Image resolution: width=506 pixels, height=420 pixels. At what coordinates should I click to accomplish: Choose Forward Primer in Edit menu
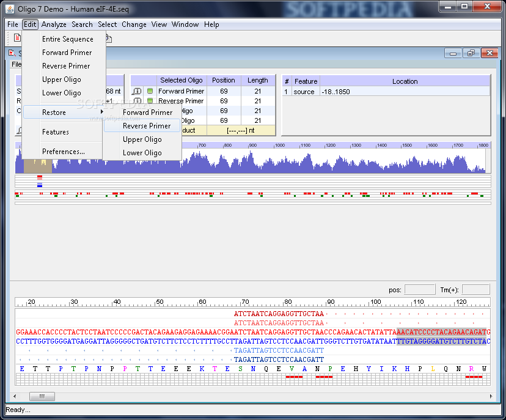pyautogui.click(x=67, y=53)
